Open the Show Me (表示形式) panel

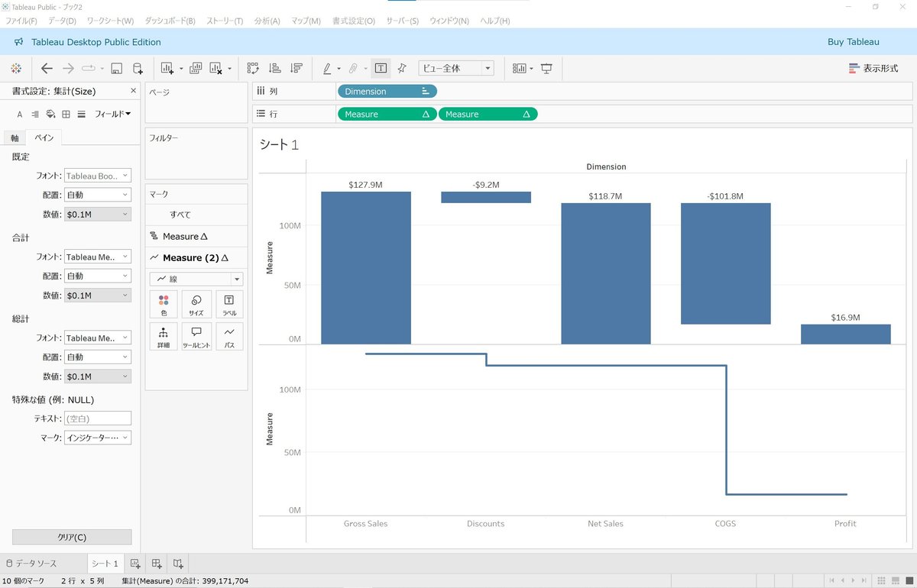pyautogui.click(x=873, y=68)
